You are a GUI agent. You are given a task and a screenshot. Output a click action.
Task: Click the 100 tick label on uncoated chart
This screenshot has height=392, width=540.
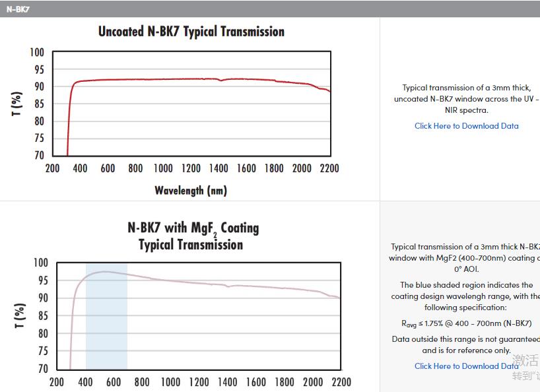coord(37,53)
